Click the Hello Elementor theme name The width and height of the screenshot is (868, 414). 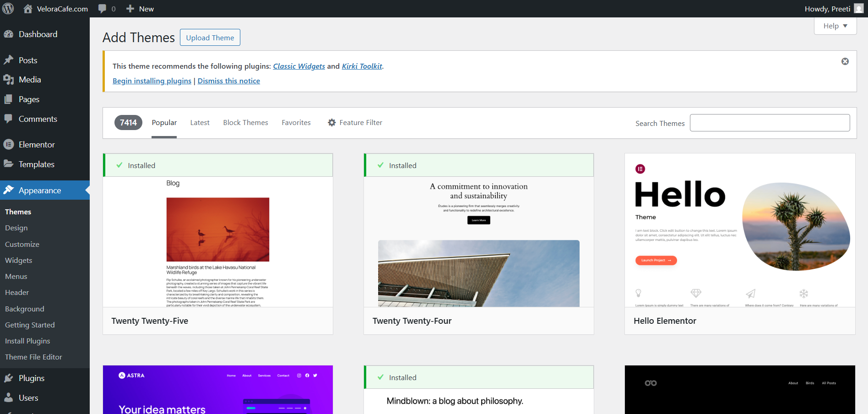(665, 321)
